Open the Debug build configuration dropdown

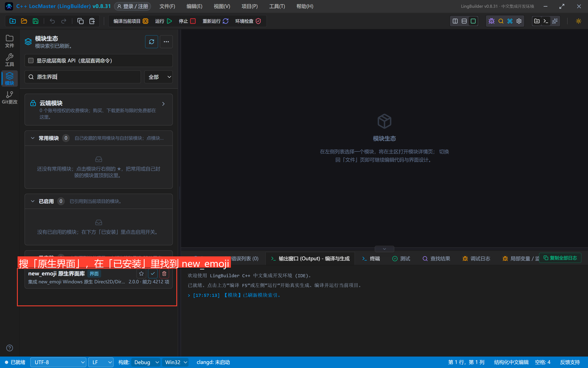(x=146, y=362)
